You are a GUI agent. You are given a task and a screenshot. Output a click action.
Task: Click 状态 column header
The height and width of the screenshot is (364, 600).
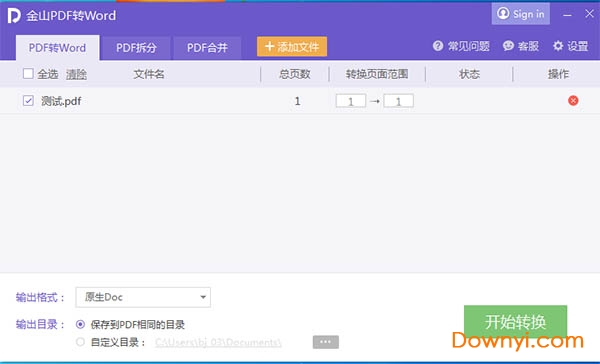click(469, 74)
